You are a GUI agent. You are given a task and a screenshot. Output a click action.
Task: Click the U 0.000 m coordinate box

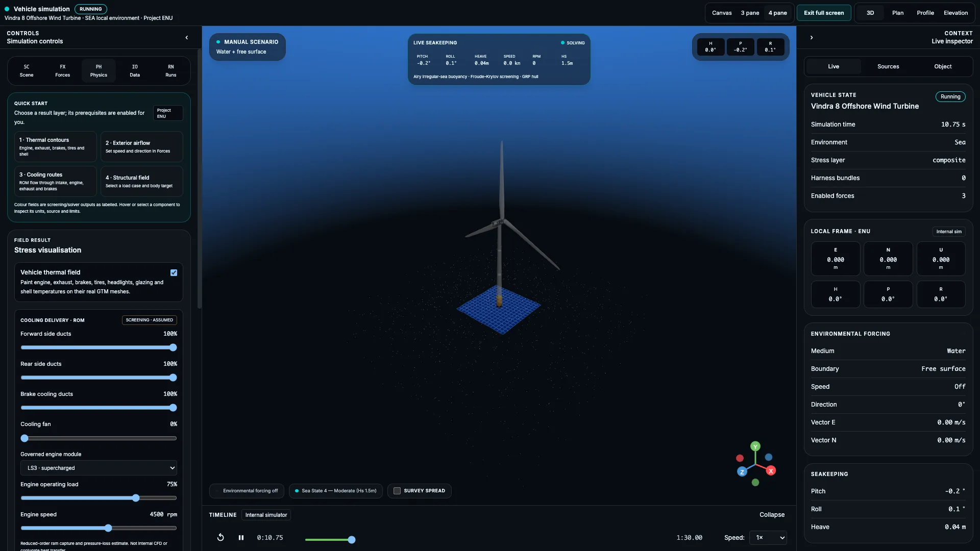click(x=941, y=259)
